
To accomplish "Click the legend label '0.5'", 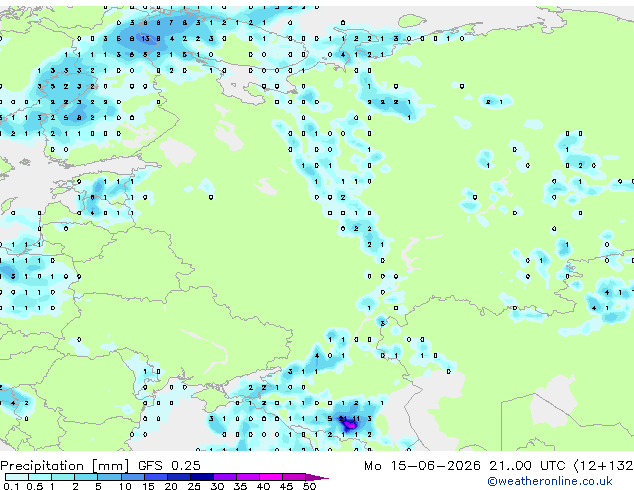I will pyautogui.click(x=34, y=486).
